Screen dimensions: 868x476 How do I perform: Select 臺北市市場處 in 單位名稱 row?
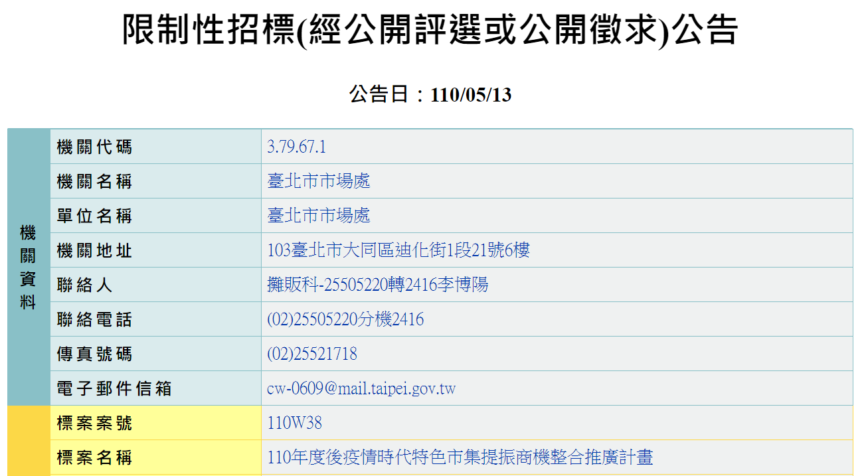click(319, 216)
